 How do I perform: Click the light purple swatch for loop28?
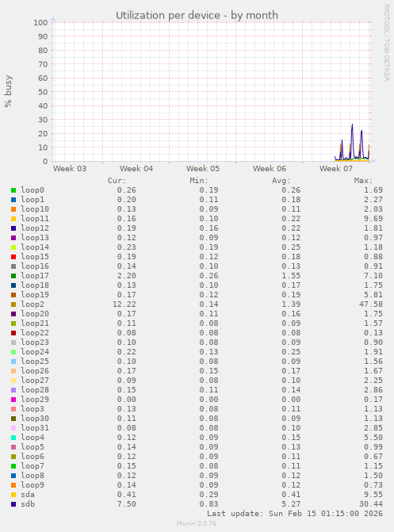click(x=13, y=390)
